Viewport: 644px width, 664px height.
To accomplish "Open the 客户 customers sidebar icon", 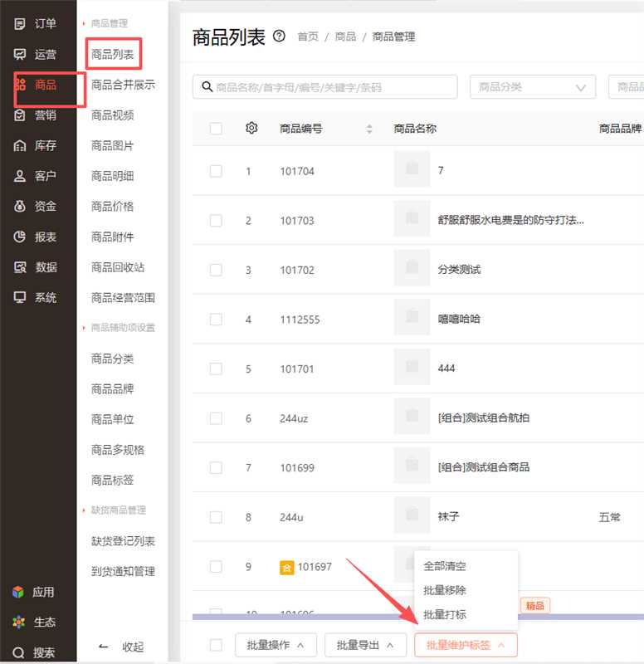I will (19, 176).
